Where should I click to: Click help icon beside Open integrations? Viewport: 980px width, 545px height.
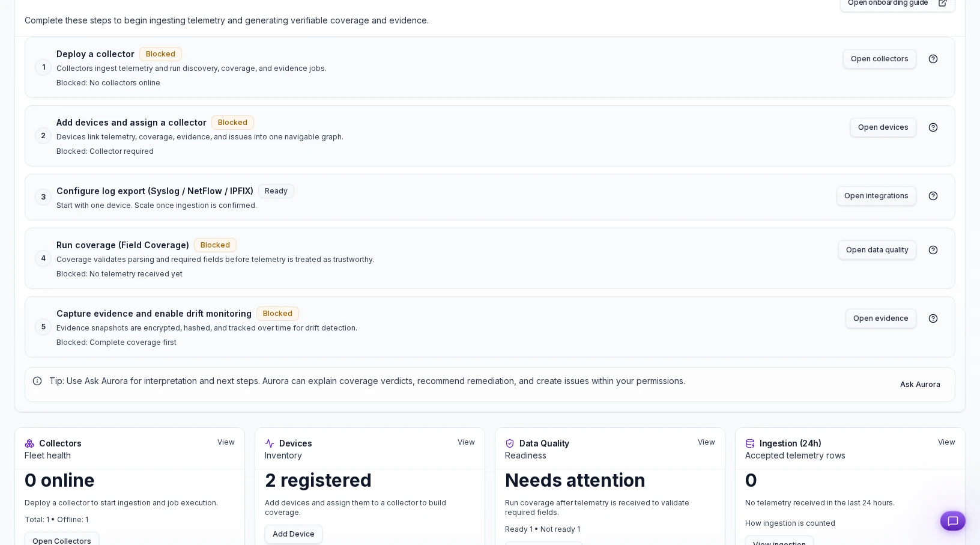coord(933,196)
